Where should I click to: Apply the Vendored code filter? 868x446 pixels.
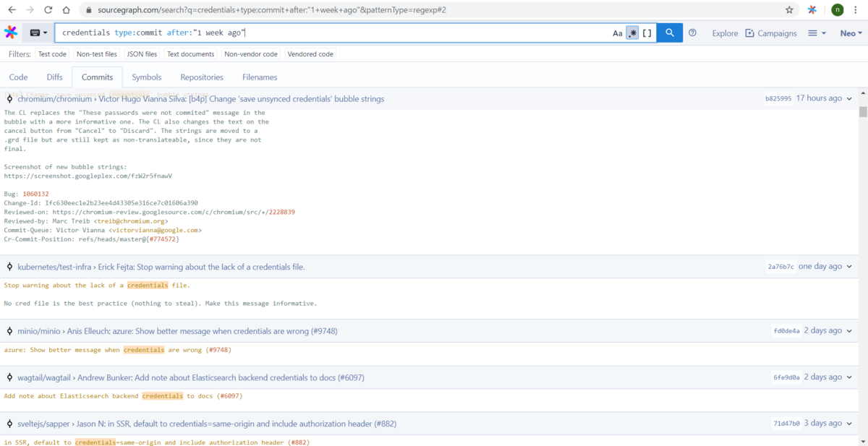pyautogui.click(x=310, y=54)
